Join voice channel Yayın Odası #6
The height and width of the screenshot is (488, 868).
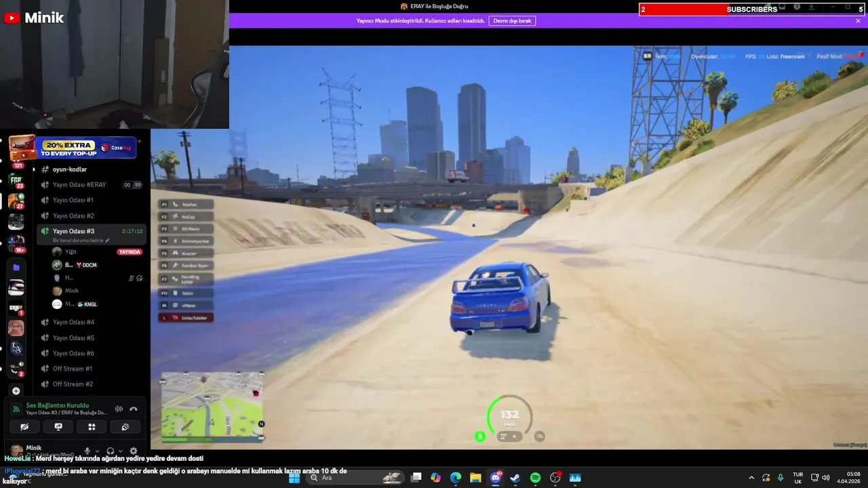91,354
